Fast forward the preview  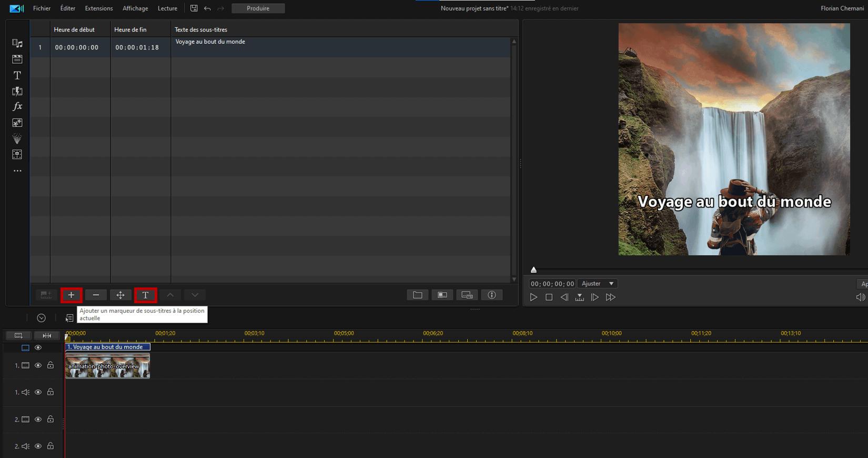[x=610, y=297]
